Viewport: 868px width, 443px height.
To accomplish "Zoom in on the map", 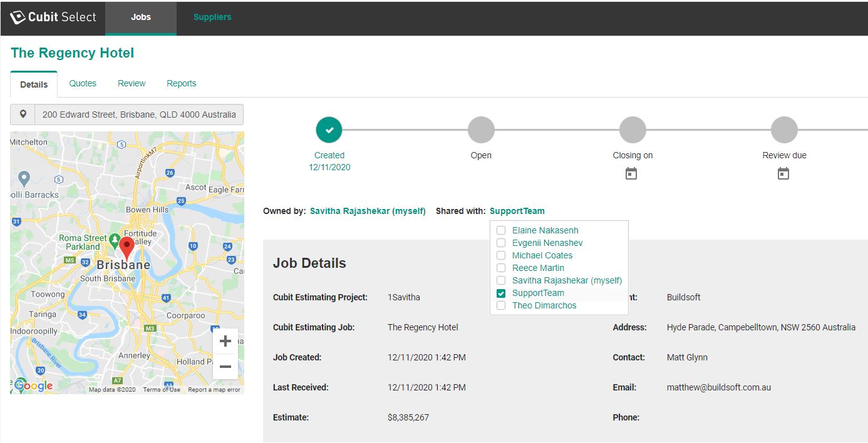I will coord(225,341).
